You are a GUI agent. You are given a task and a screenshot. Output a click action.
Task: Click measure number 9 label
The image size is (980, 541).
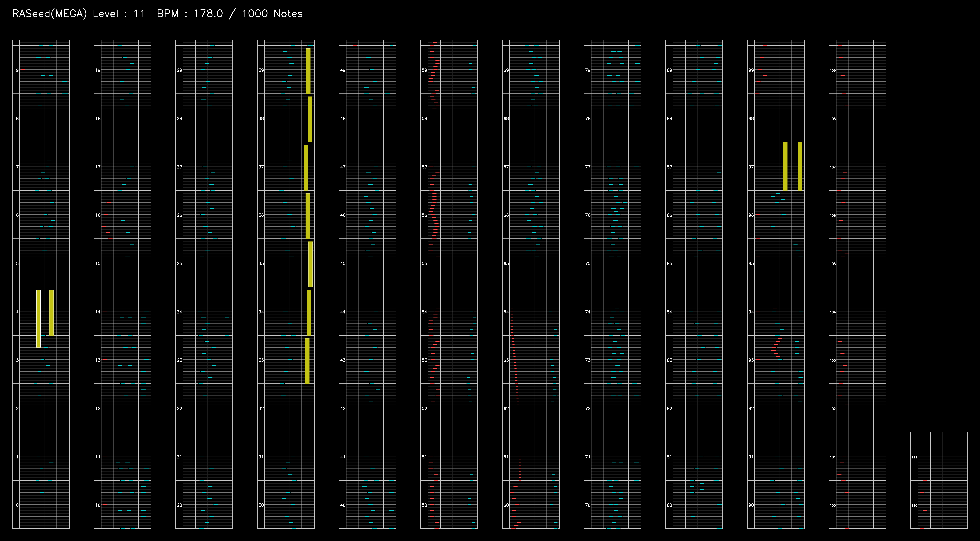pos(17,70)
